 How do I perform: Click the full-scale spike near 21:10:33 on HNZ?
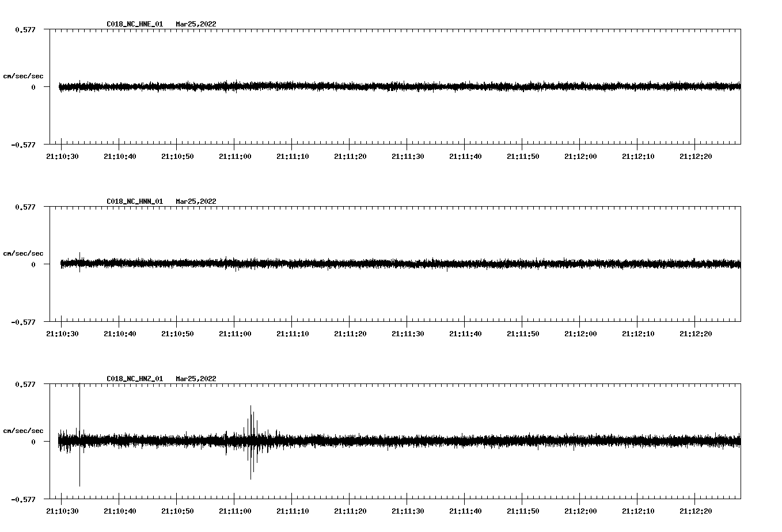[79, 435]
